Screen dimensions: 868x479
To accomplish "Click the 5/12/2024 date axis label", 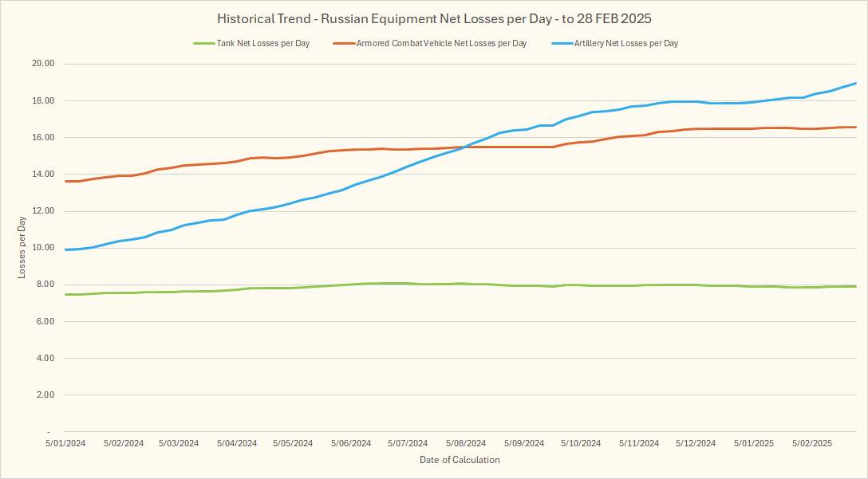I will click(x=696, y=443).
